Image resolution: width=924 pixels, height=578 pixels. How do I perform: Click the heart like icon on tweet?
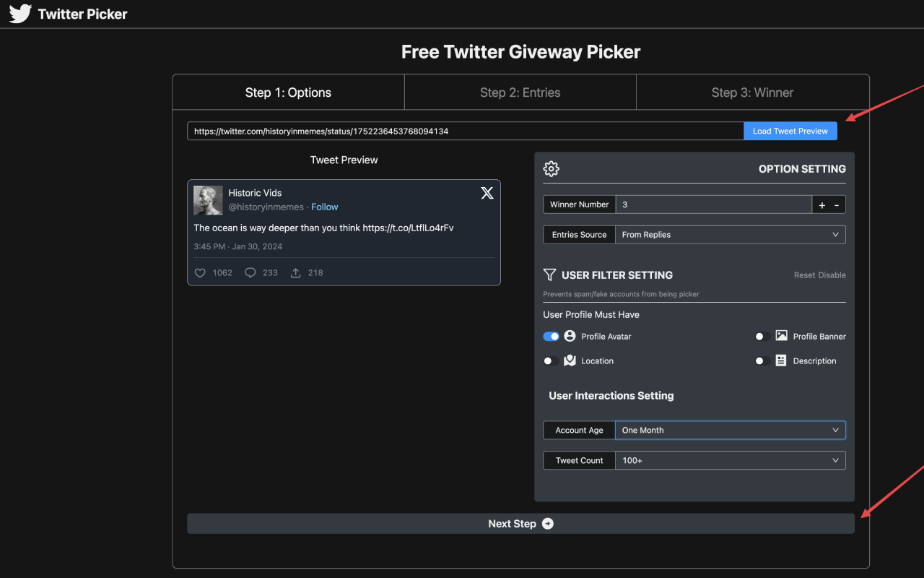coord(201,273)
